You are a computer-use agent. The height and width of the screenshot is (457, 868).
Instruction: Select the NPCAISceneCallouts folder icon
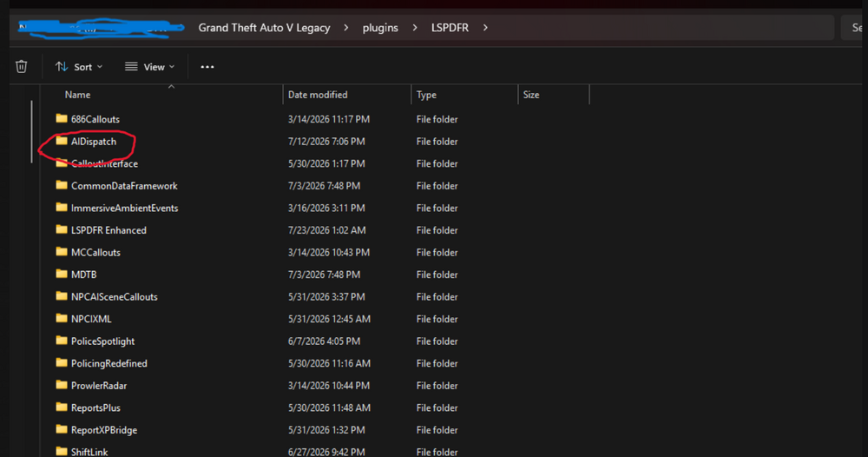tap(62, 295)
